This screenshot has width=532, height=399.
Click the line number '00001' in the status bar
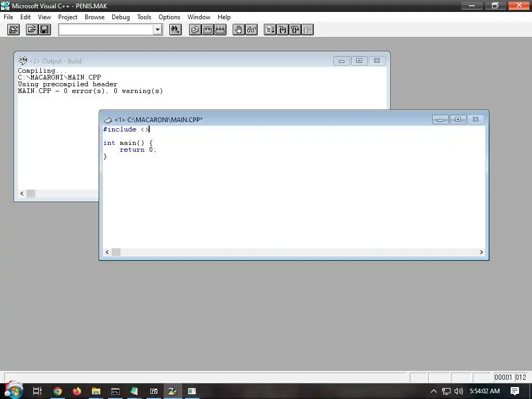[503, 377]
